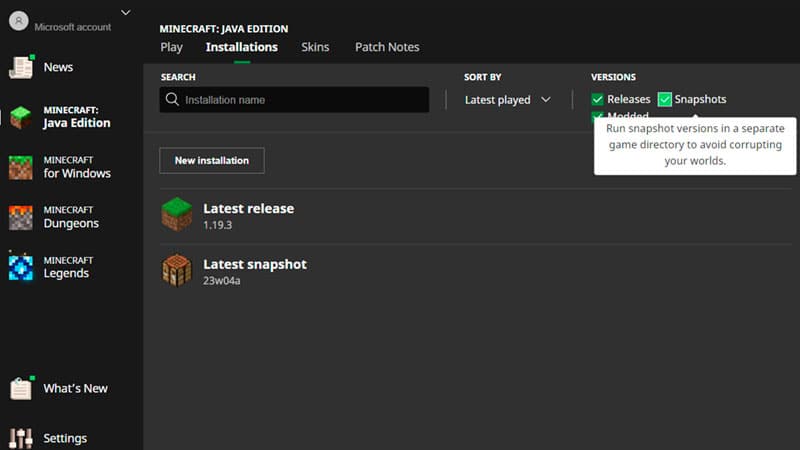Uncheck the Releases versions checkbox
This screenshot has height=450, width=800.
[x=597, y=99]
